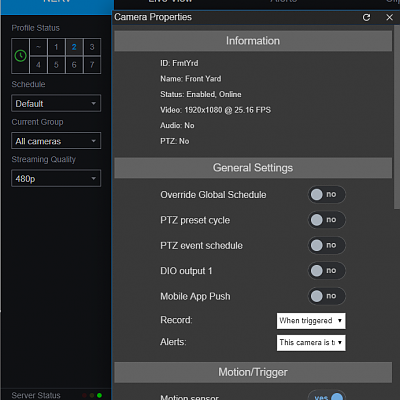Screen dimensions: 400x400
Task: Collapse the Information section header
Action: coord(253,41)
